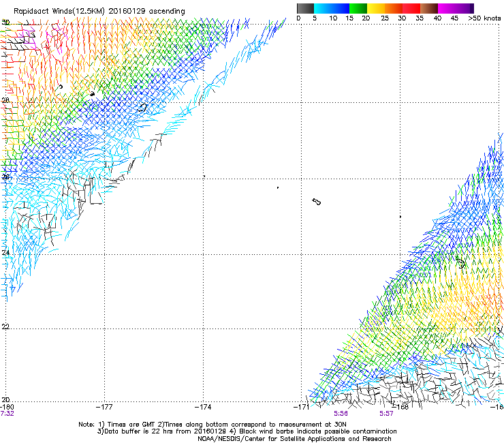Click the '22' latitude label

click(x=5, y=326)
